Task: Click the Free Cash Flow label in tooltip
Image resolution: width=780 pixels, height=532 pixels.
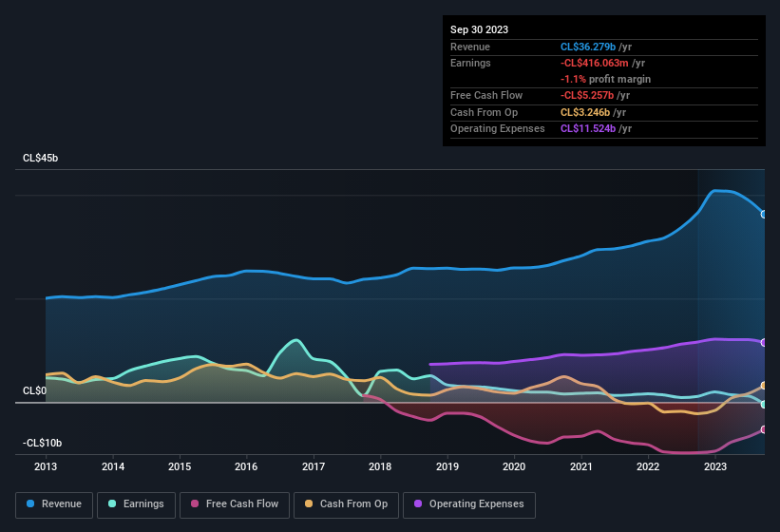Action: coord(486,95)
